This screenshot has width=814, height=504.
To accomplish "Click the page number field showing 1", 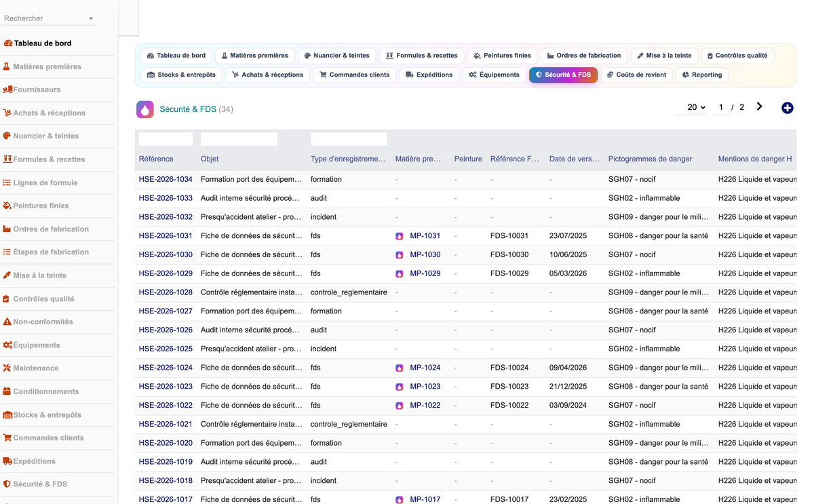I will [720, 107].
